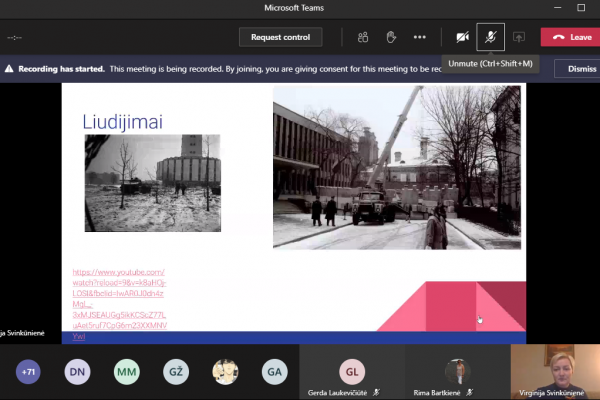Select the anime-picture participant avatar

tap(225, 372)
